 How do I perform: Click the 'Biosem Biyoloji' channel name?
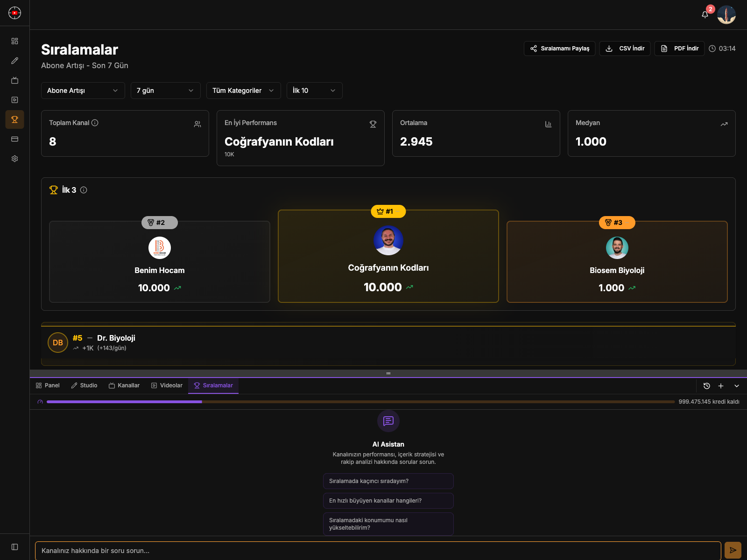click(617, 270)
